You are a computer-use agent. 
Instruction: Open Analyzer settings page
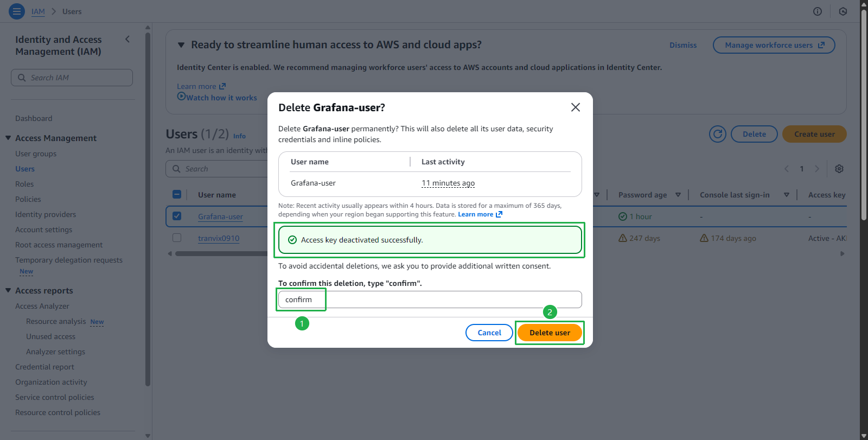click(x=55, y=352)
